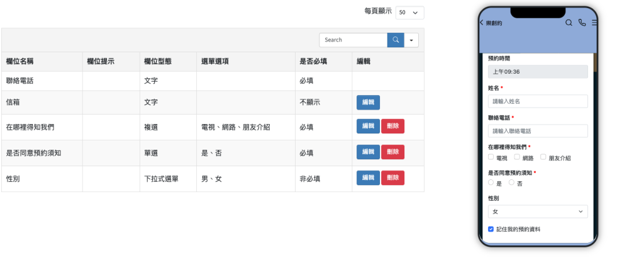Click the Search input field
The image size is (644, 270).
(353, 40)
